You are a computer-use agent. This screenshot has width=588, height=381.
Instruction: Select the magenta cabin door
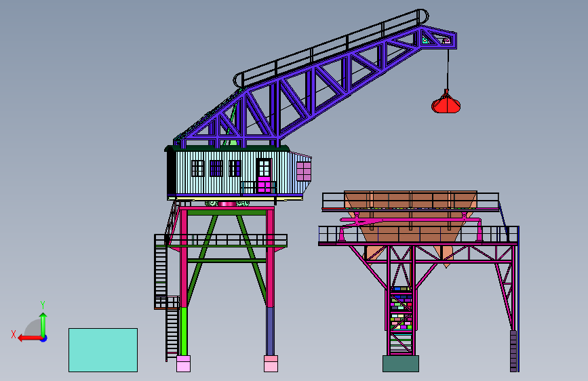pyautogui.click(x=264, y=184)
